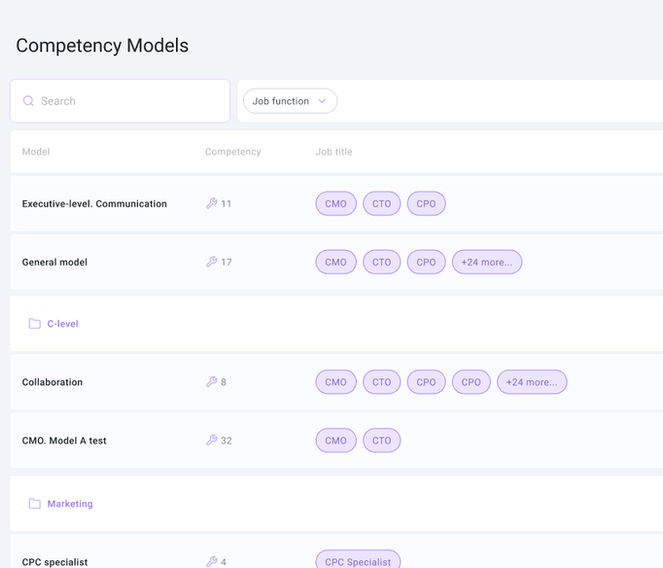Click CMO tag in Collaboration row

click(336, 382)
